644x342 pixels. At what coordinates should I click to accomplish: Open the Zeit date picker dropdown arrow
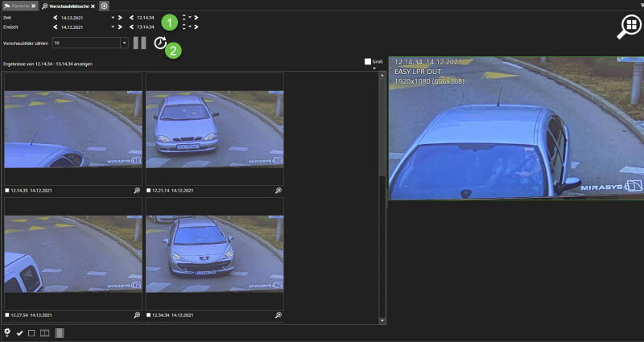tap(114, 17)
